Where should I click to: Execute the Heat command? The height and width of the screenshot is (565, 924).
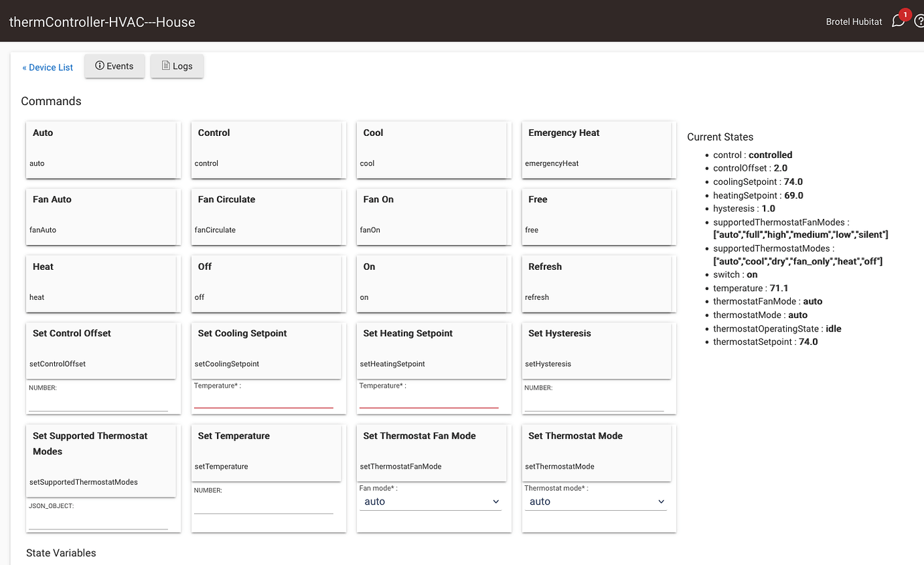pos(102,283)
